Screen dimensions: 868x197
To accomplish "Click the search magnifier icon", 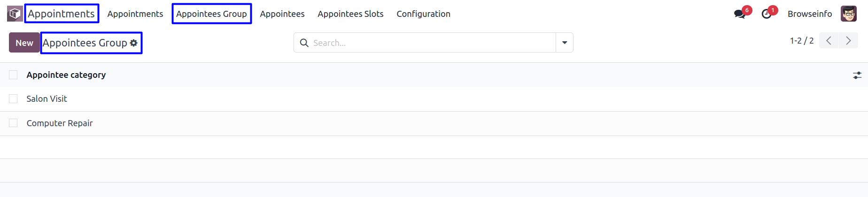I will coord(304,43).
